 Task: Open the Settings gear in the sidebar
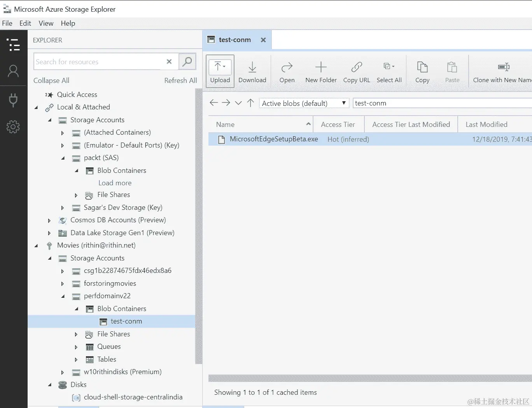(13, 127)
